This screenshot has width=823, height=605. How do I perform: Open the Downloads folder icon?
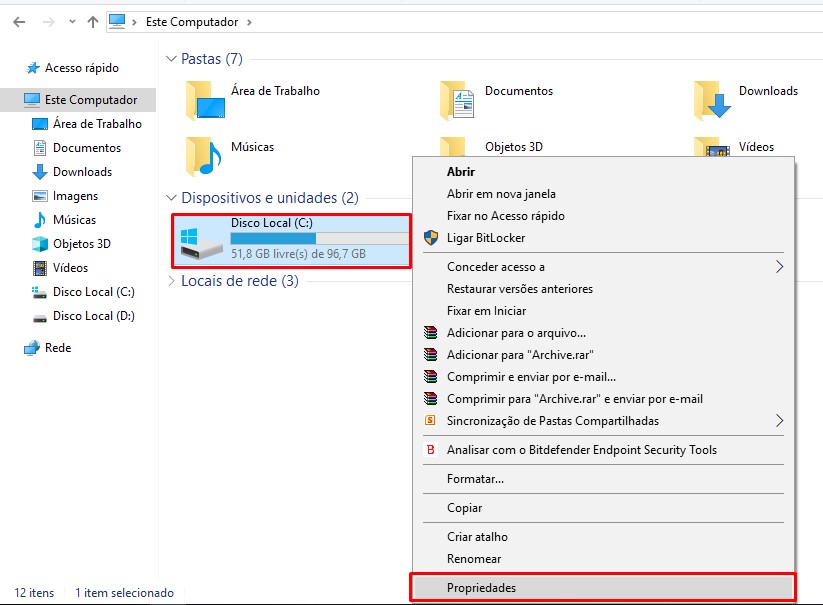[712, 100]
